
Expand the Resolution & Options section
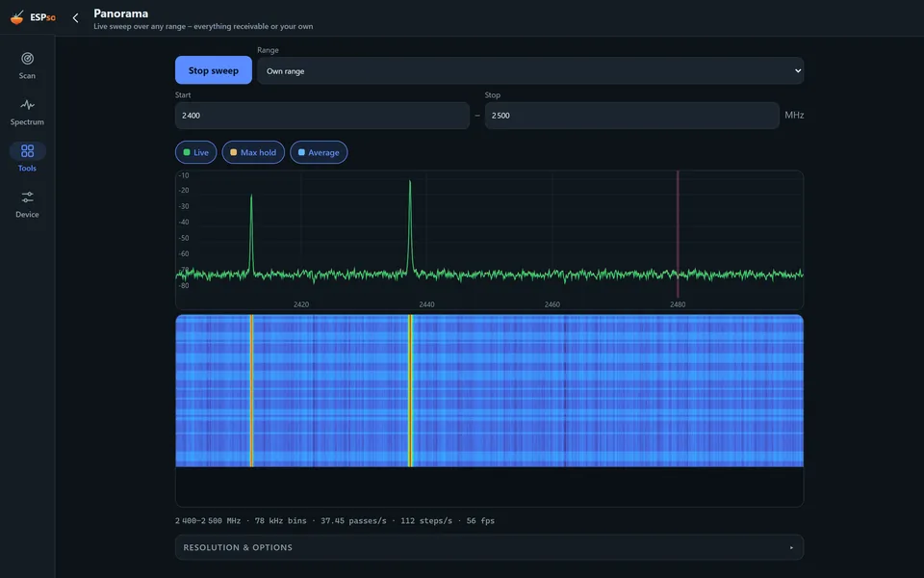pos(489,547)
